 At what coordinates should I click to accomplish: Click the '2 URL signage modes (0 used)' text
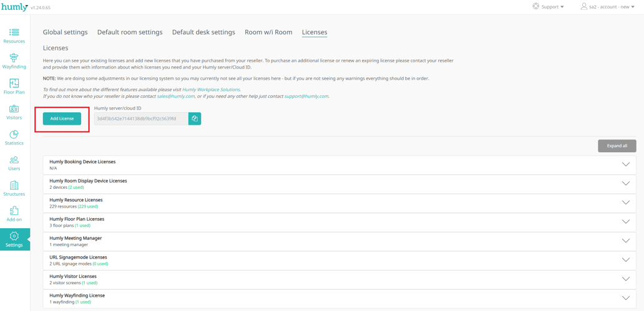click(79, 264)
